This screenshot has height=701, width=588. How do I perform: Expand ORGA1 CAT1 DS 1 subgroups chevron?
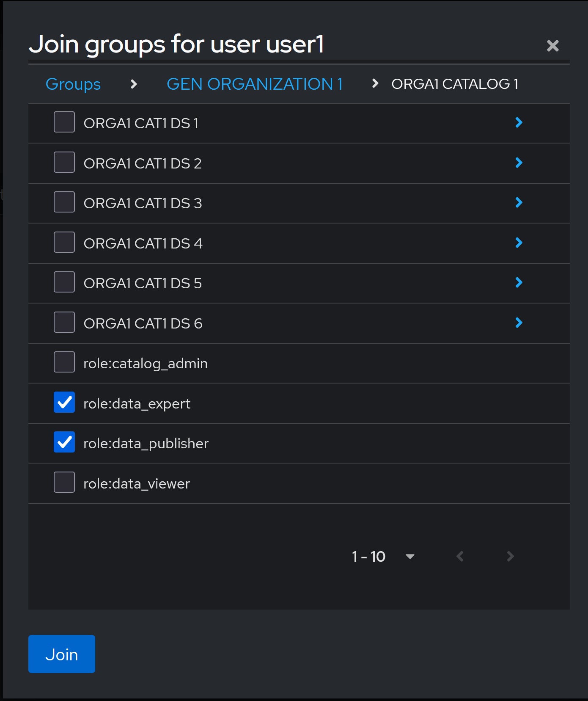pyautogui.click(x=519, y=122)
